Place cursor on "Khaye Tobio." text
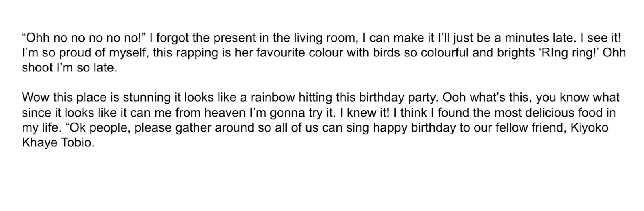The width and height of the screenshot is (644, 211). tap(58, 143)
